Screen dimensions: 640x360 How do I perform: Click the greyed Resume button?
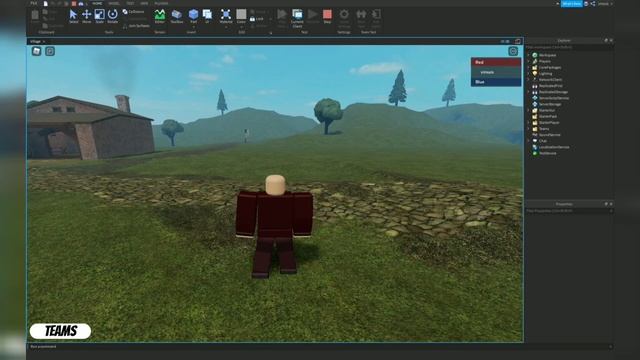pos(313,16)
